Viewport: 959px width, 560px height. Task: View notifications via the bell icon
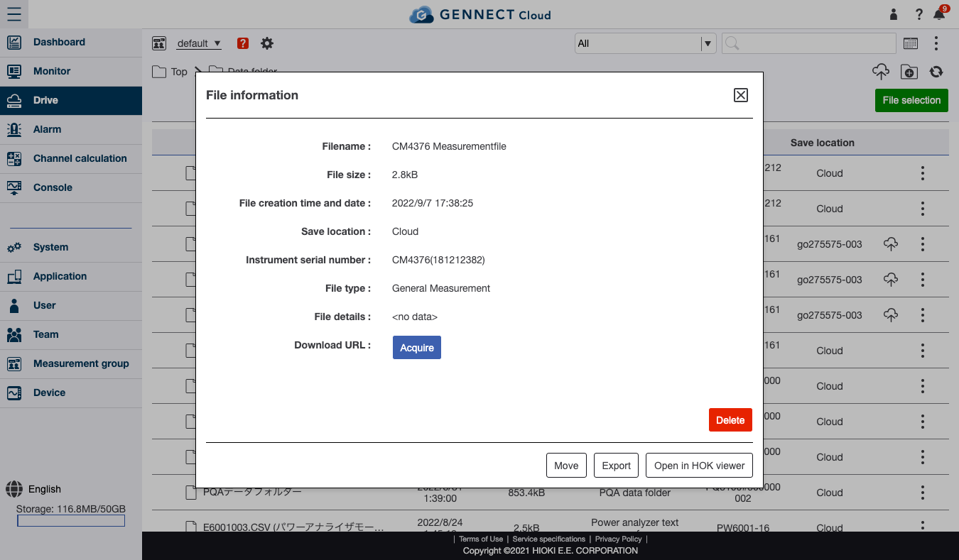point(940,14)
